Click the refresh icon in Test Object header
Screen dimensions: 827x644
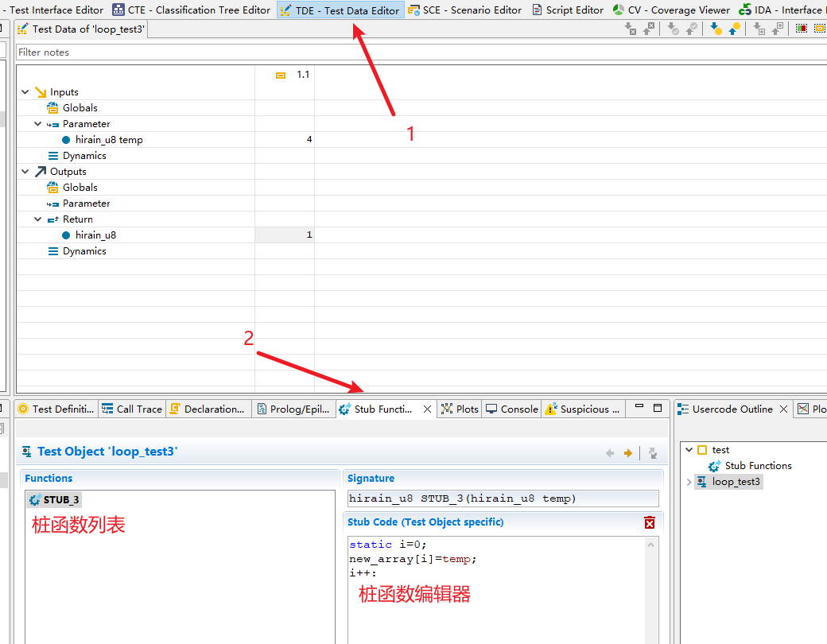(x=653, y=453)
